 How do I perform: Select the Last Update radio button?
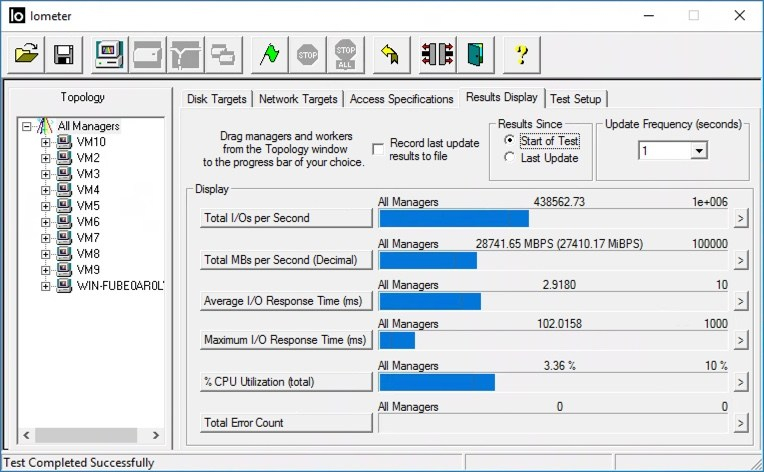tap(509, 157)
